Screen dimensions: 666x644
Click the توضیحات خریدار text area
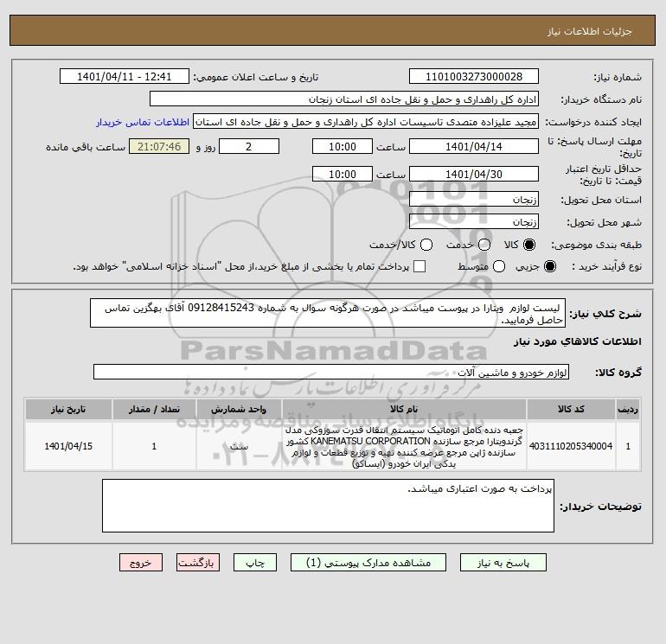click(x=328, y=506)
